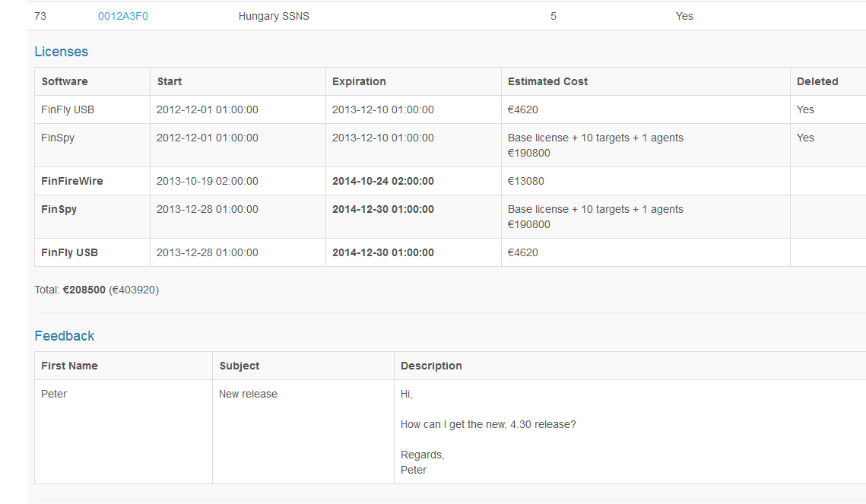866x504 pixels.
Task: Click the row number 73 cell
Action: point(40,16)
